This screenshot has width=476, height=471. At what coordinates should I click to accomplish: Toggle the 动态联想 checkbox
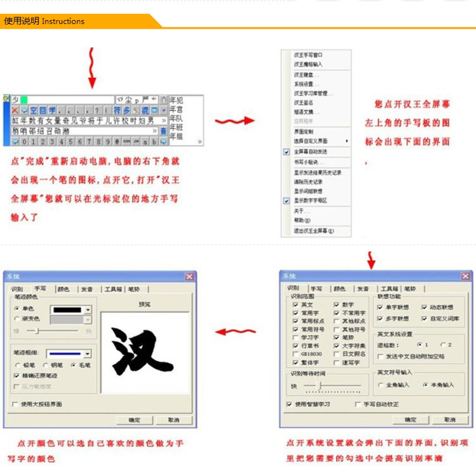coord(425,307)
